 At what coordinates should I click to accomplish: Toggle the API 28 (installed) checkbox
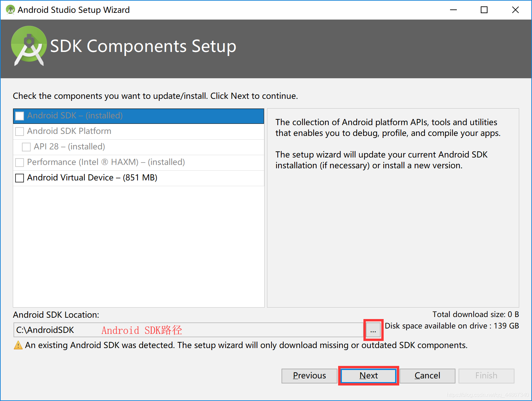coord(26,147)
